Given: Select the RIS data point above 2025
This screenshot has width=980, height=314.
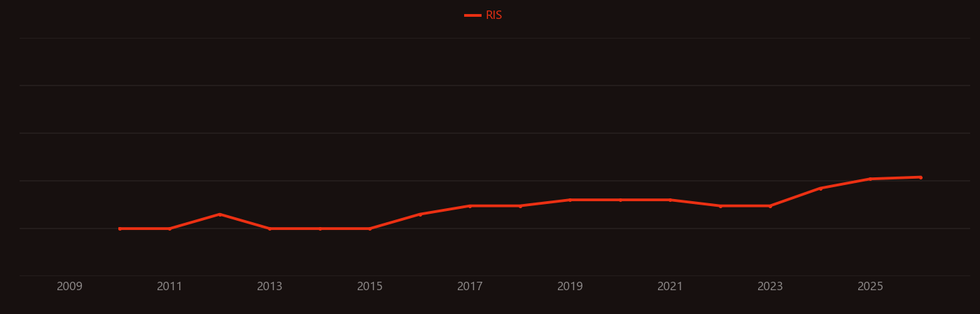Looking at the screenshot, I should click(x=870, y=179).
